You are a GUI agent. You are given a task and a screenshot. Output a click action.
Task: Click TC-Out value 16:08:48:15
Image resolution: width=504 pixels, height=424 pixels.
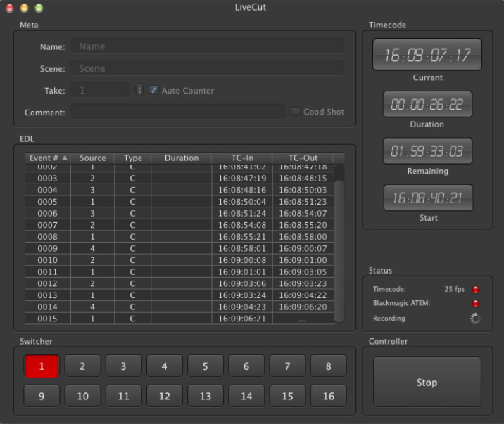[x=303, y=179]
